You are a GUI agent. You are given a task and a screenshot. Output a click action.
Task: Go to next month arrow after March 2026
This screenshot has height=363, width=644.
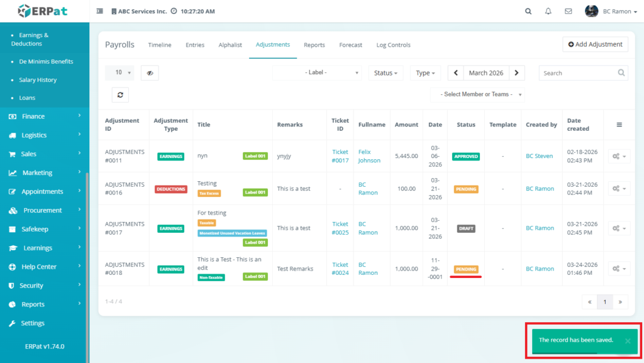click(x=516, y=73)
